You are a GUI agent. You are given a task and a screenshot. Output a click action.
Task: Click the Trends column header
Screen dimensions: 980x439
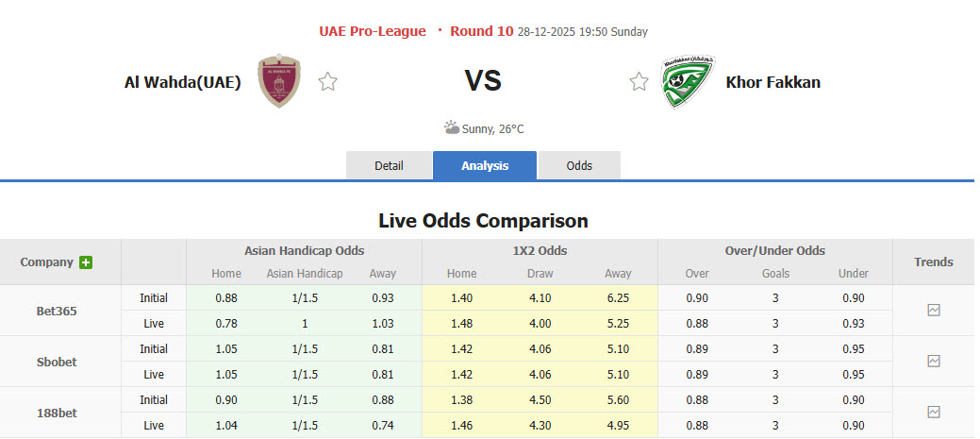(x=934, y=262)
